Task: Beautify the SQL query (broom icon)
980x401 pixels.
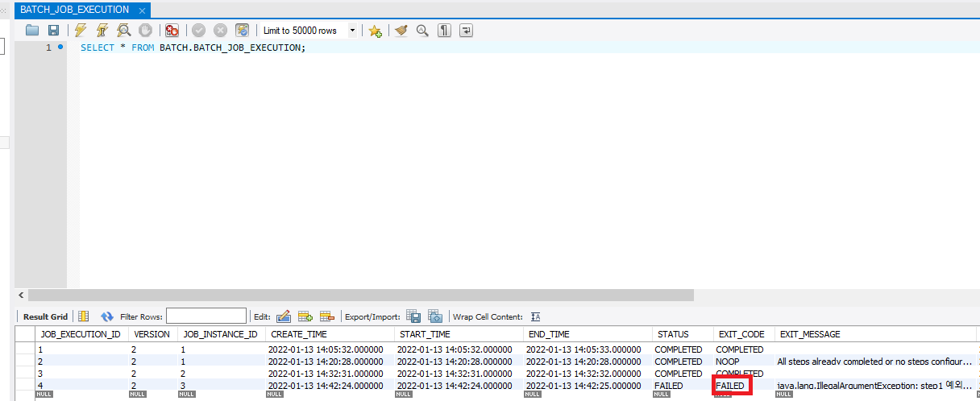Action: click(x=401, y=31)
